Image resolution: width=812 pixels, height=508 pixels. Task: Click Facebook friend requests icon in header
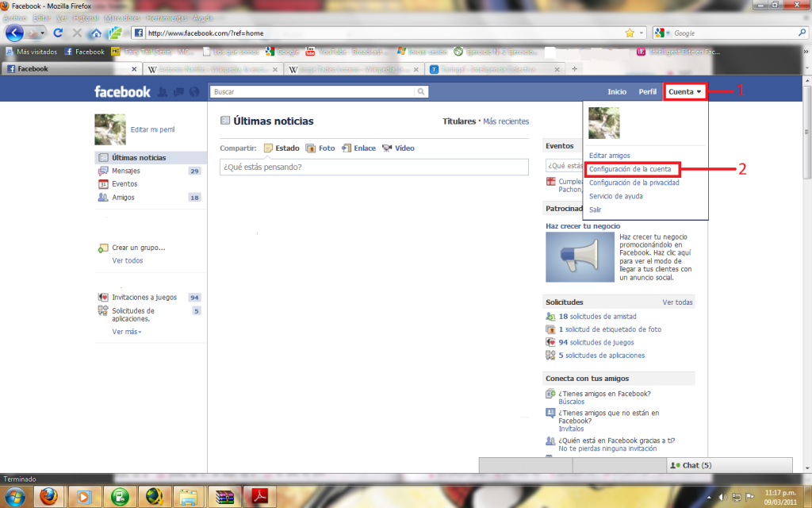[x=162, y=92]
